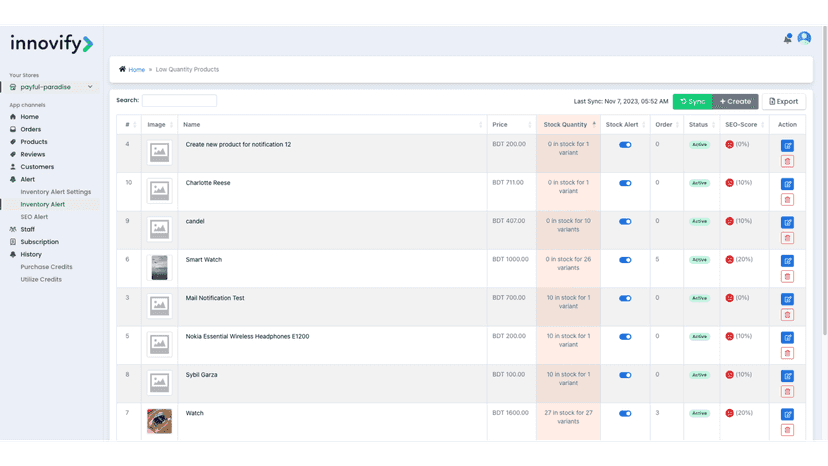Delete the Nokia Essential Wireless Headphones product
The image size is (828, 466).
point(787,353)
